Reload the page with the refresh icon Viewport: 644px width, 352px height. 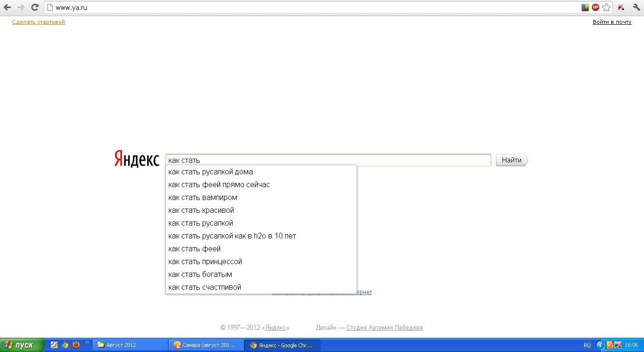35,8
